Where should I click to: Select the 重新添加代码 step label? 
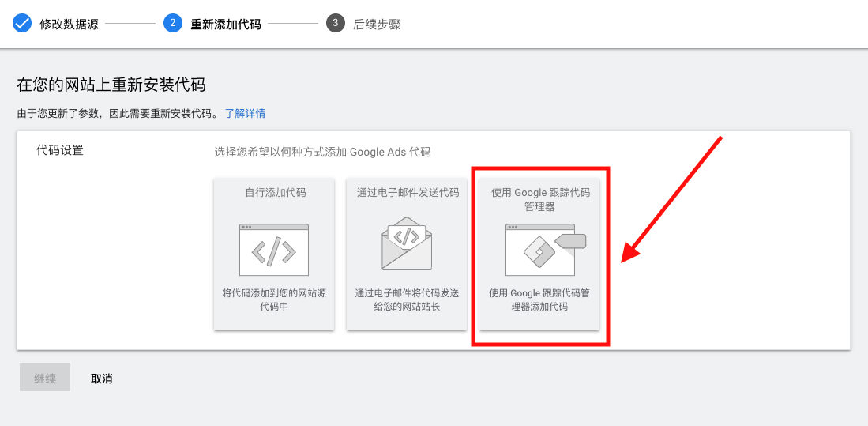click(225, 25)
